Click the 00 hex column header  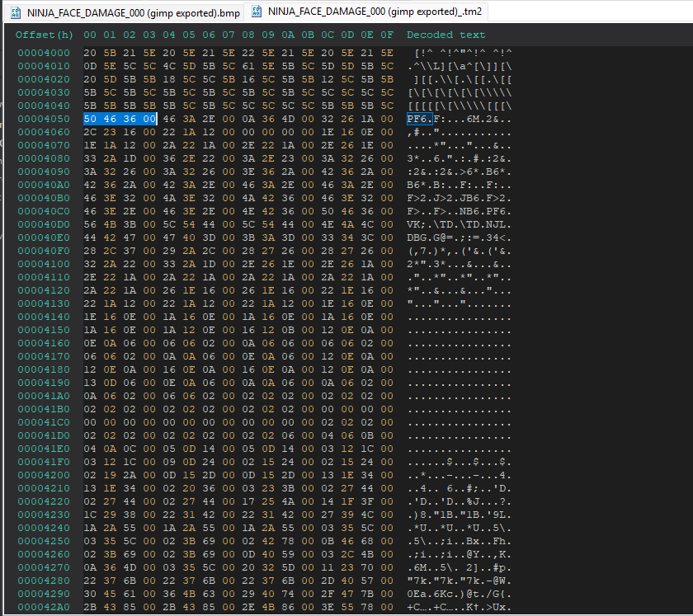click(90, 35)
